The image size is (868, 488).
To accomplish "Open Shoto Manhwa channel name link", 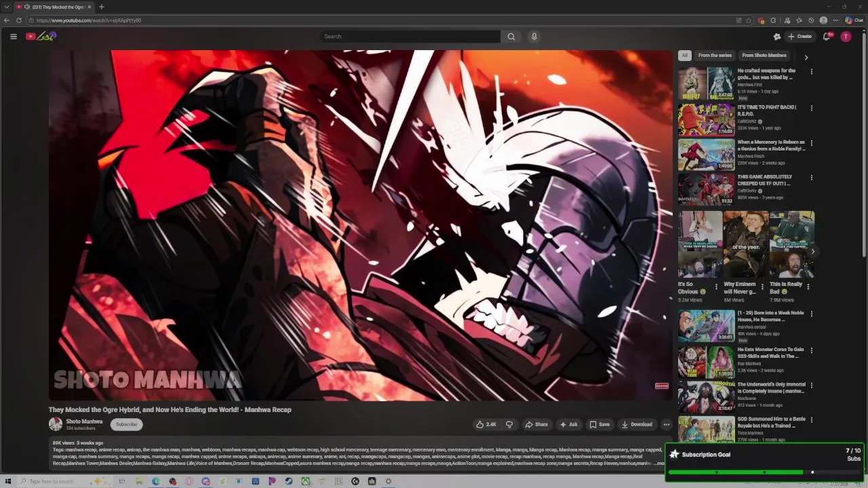I will [84, 422].
